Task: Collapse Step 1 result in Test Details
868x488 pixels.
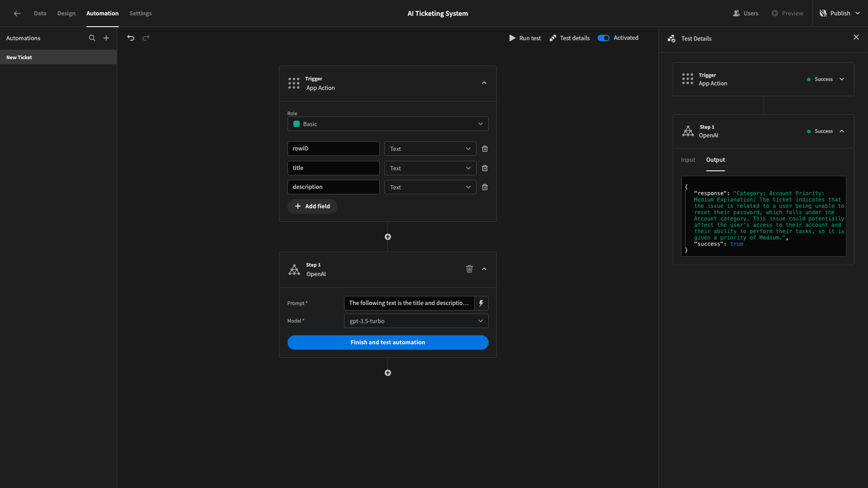Action: point(842,131)
